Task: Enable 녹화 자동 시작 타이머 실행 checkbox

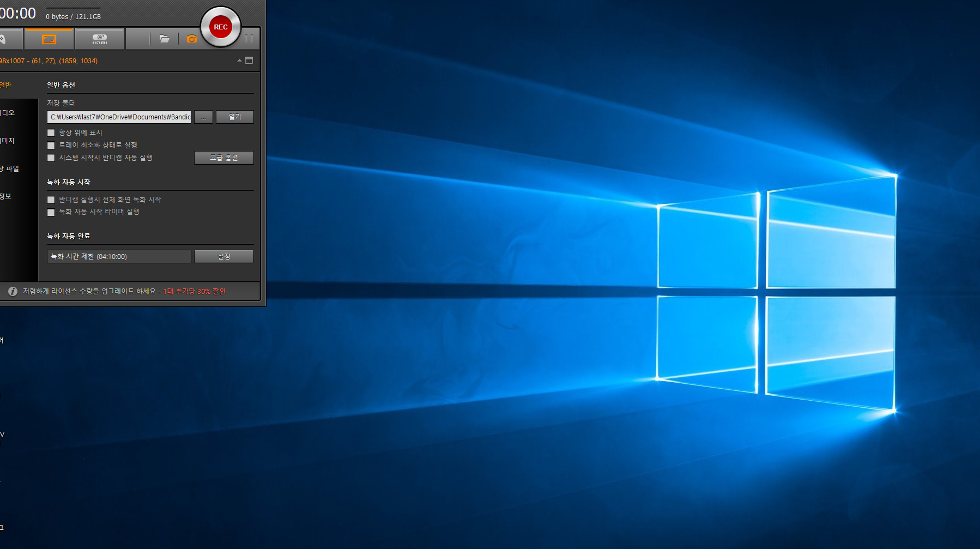Action: pos(51,212)
